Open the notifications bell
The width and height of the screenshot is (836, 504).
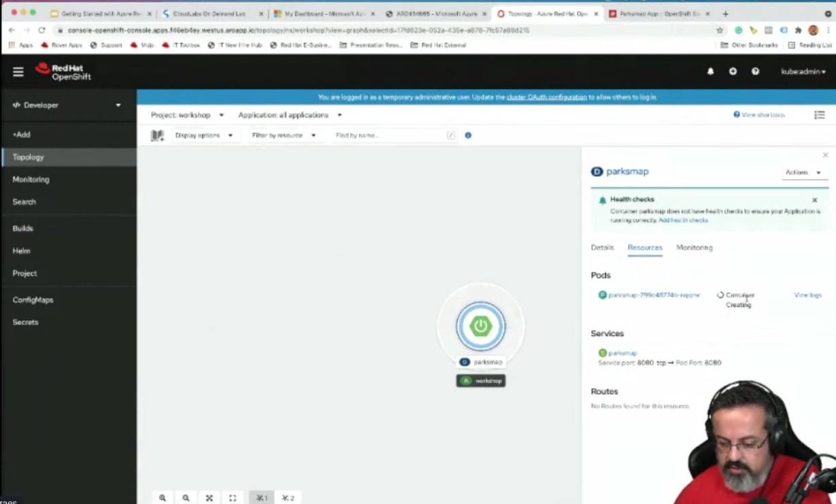(710, 71)
